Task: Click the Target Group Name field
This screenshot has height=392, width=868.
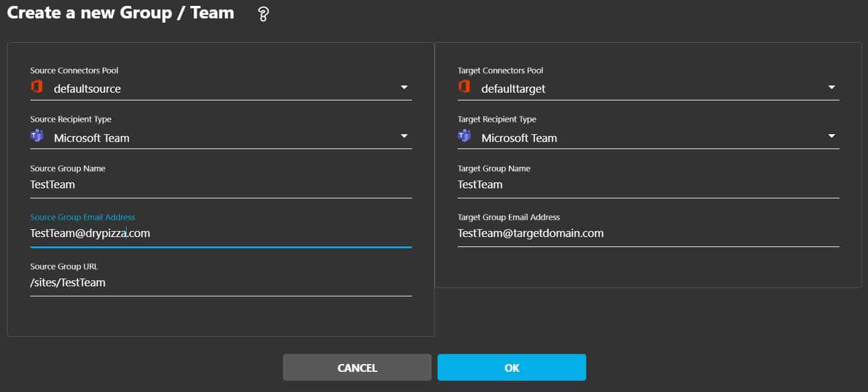Action: 648,185
